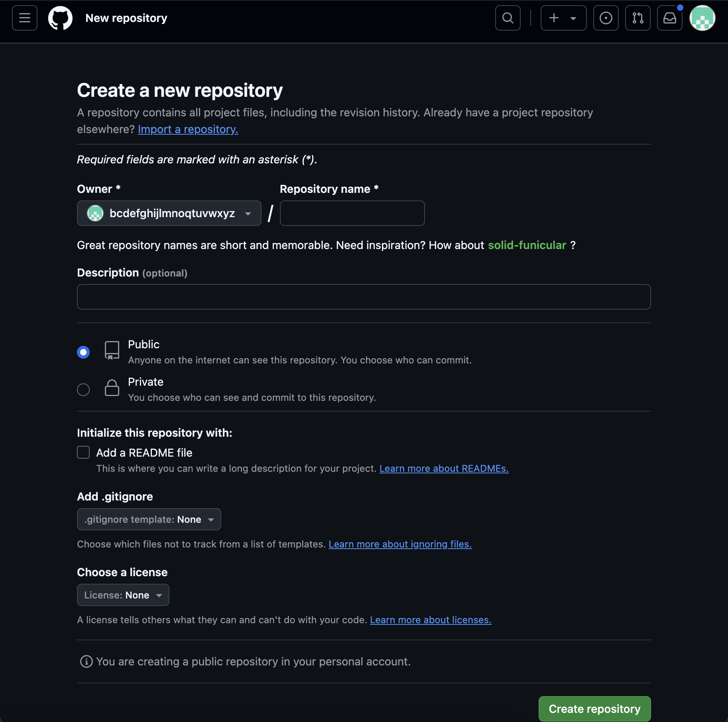Select the Public visibility radio button
The width and height of the screenshot is (728, 722).
[x=83, y=352]
